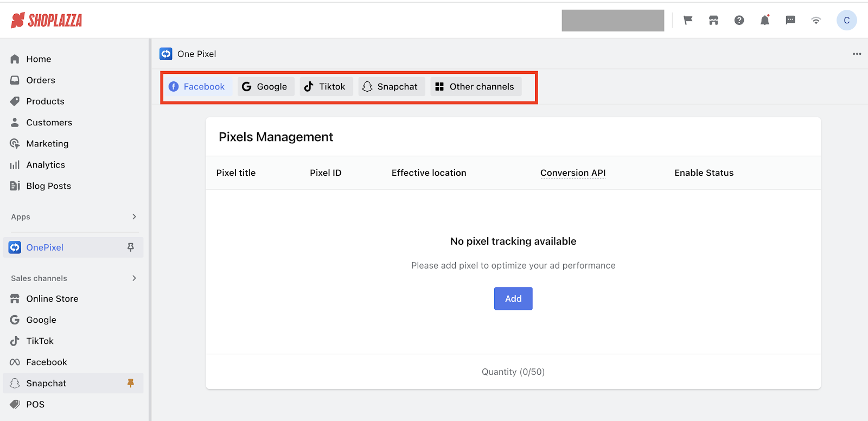Open the help question mark icon

pos(739,20)
